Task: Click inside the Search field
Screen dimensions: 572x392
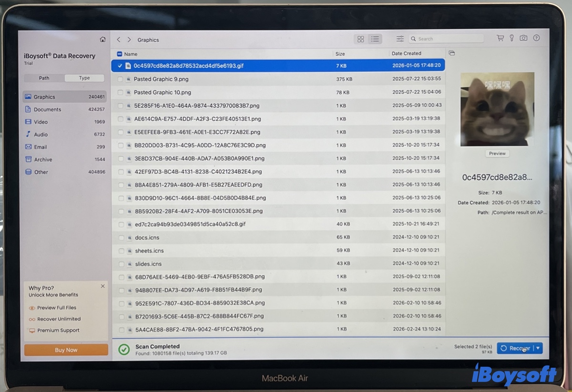Action: [x=446, y=39]
